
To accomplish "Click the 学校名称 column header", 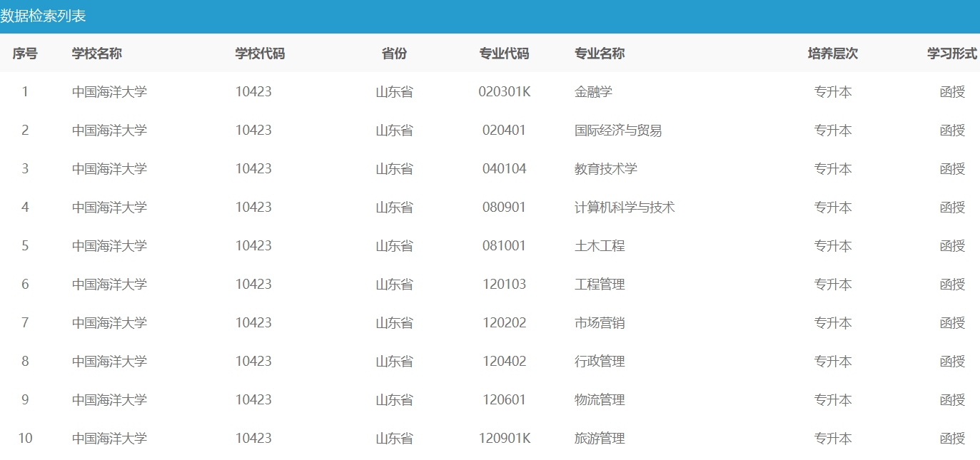I will [97, 53].
